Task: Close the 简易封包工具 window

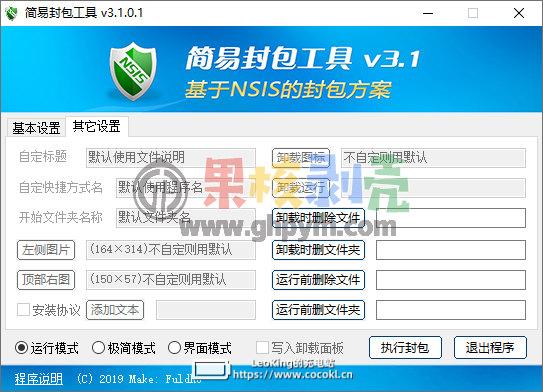Action: 519,13
